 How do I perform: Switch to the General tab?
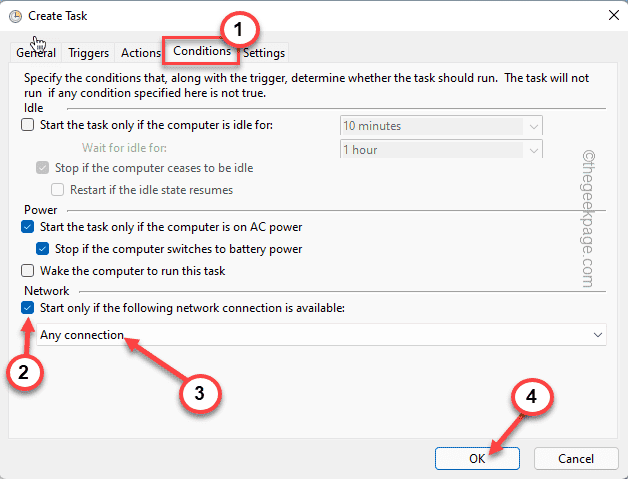35,53
